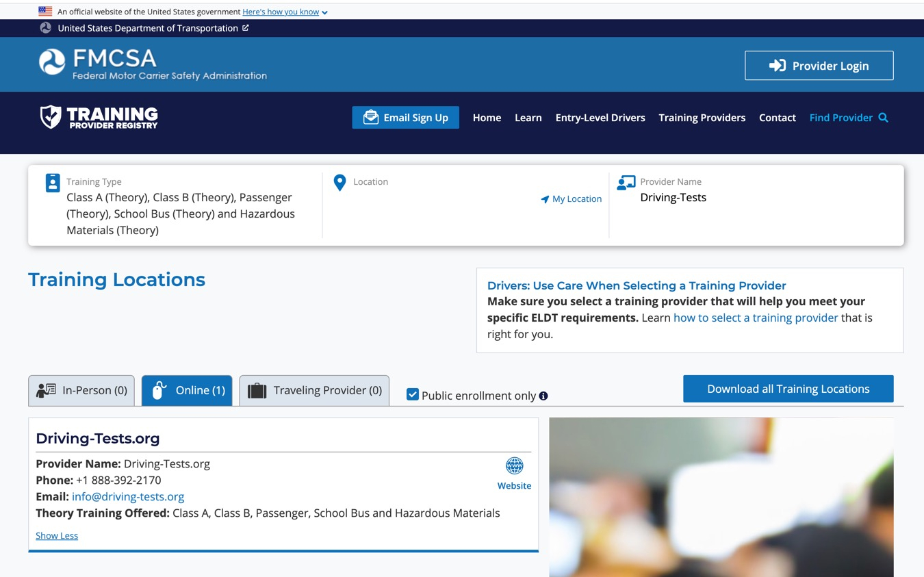Open United States Department of Transportation link
Viewport: 924px width, 577px height.
click(148, 28)
